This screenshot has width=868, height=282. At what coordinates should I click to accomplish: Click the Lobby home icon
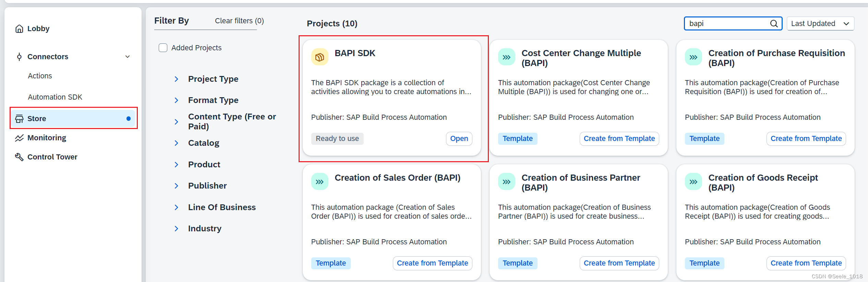[19, 29]
